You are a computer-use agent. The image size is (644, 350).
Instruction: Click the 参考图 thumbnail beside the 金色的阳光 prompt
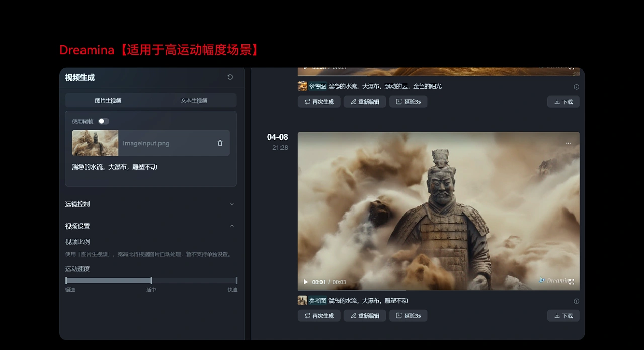pyautogui.click(x=302, y=86)
